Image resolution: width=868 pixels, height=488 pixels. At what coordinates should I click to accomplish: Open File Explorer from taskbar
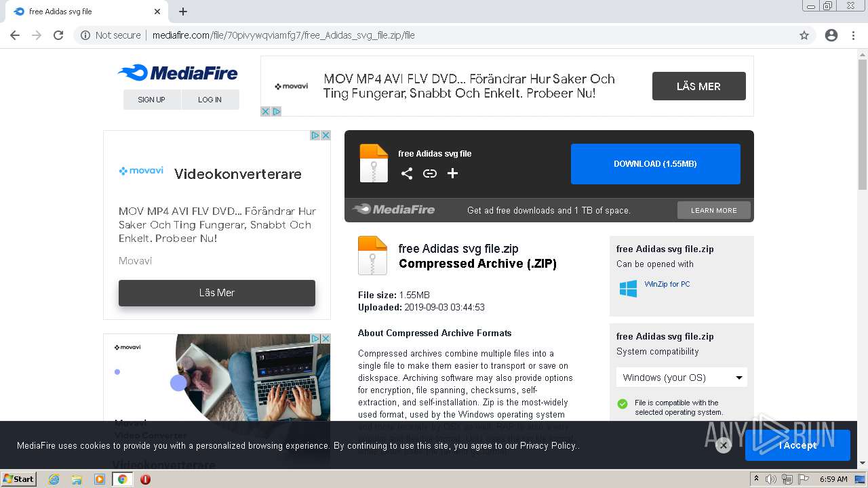77,479
